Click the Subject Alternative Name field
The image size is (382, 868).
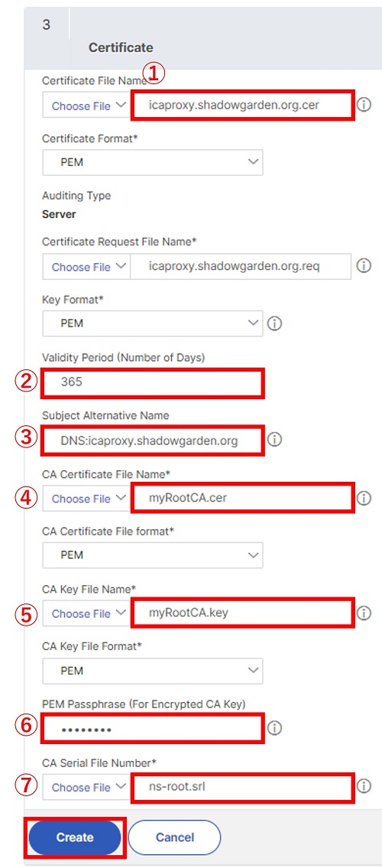pos(153,441)
